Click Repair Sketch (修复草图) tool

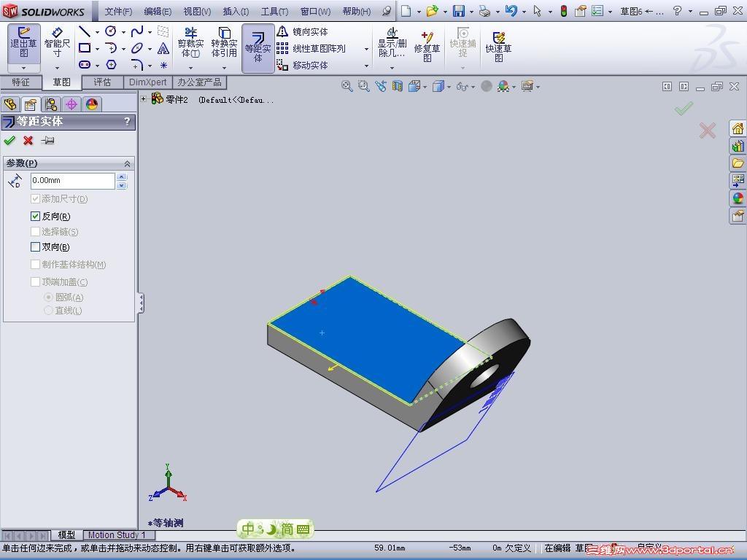427,47
